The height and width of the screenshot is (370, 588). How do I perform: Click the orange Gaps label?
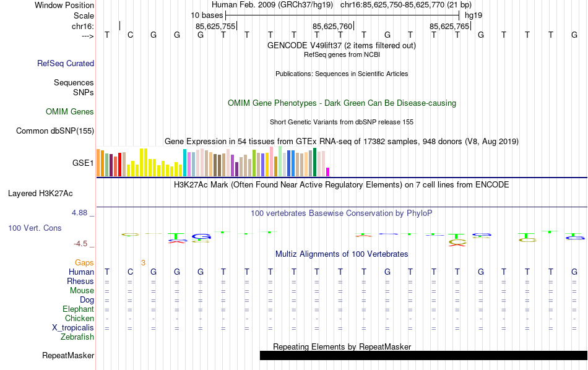pyautogui.click(x=84, y=262)
